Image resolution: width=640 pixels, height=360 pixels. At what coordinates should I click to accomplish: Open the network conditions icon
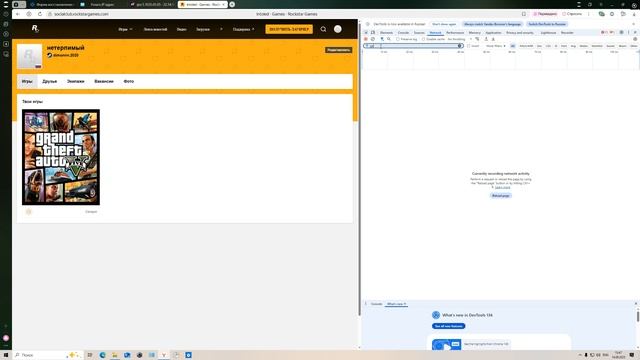point(477,39)
